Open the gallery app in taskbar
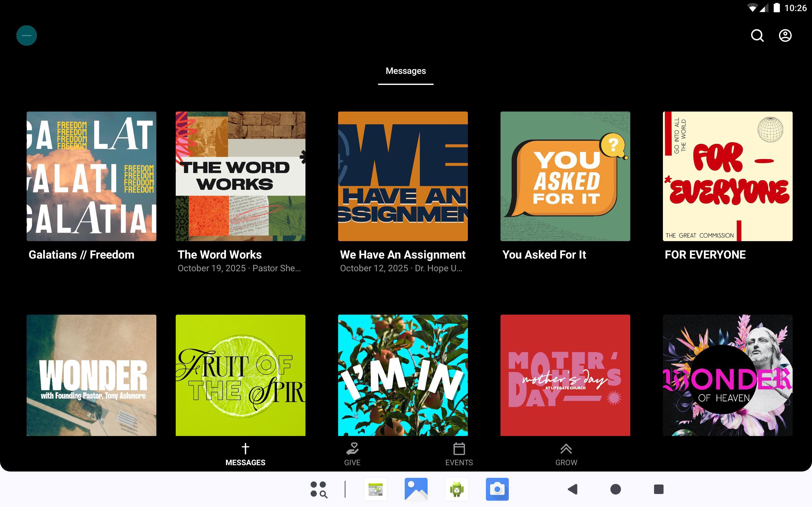This screenshot has width=812, height=507. click(416, 489)
